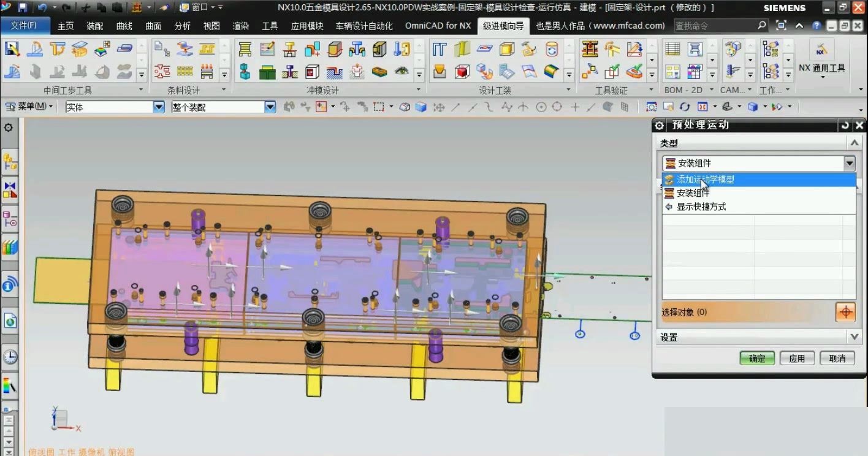Open the HD3D Tools info icon
Viewport: 868px width, 456px height.
point(10,284)
